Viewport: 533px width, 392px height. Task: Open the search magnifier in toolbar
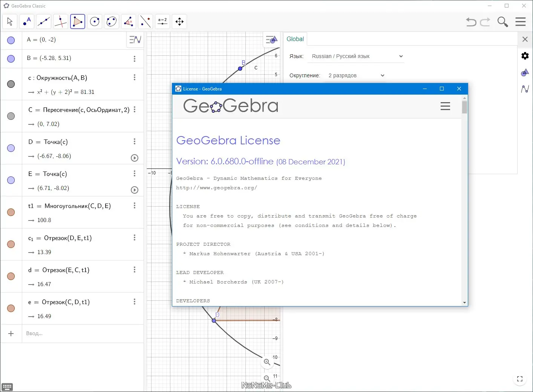(502, 22)
